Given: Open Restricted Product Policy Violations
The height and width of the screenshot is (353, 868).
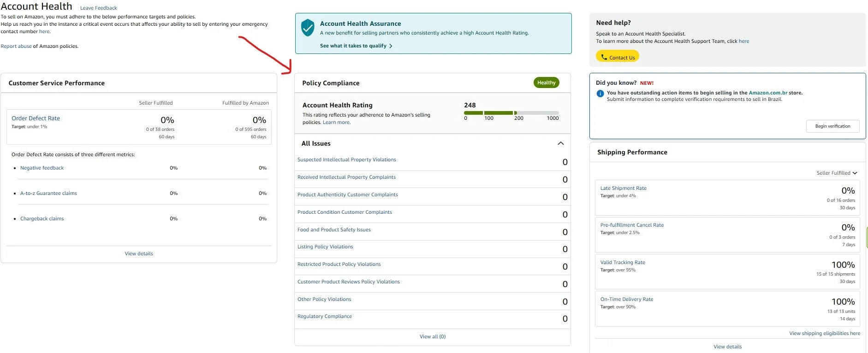Looking at the screenshot, I should coord(339,264).
